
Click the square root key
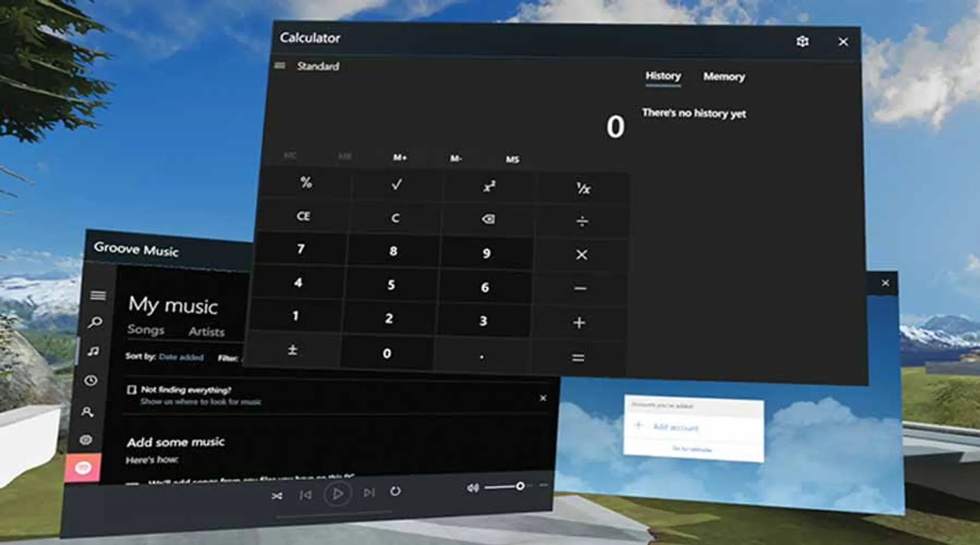click(x=397, y=184)
